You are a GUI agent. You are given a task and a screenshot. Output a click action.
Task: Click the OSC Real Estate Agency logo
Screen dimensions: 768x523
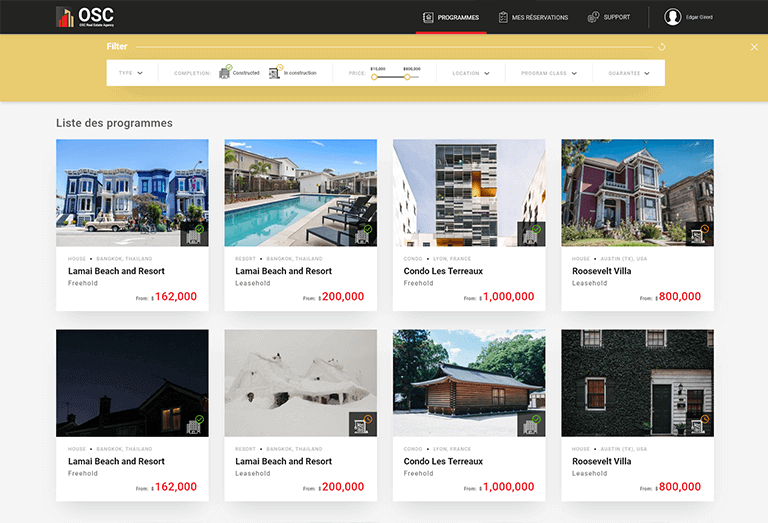(x=85, y=17)
